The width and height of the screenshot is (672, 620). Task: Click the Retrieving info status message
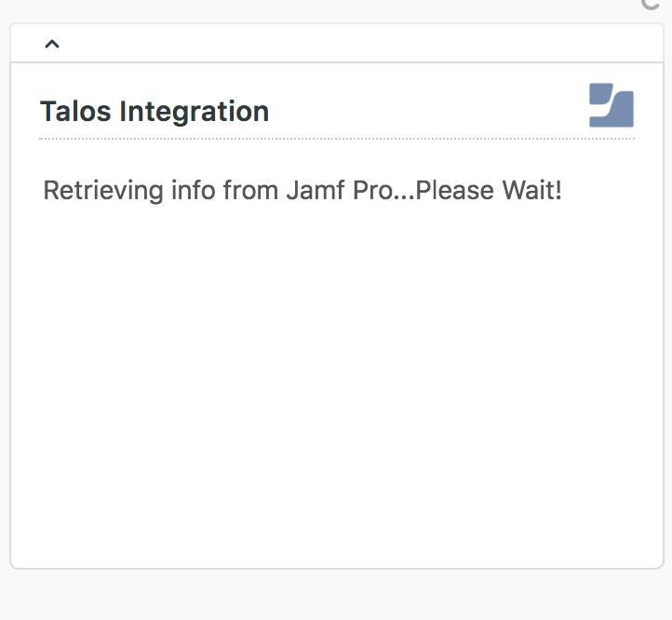click(302, 190)
